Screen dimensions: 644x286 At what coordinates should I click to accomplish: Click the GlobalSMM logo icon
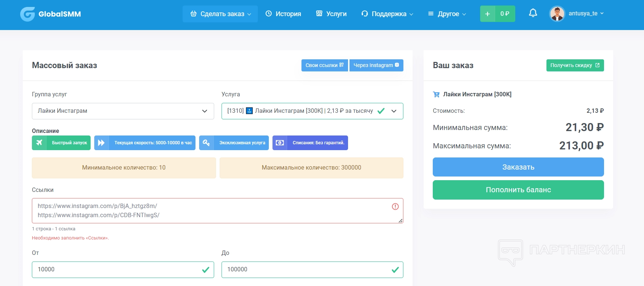pos(28,14)
